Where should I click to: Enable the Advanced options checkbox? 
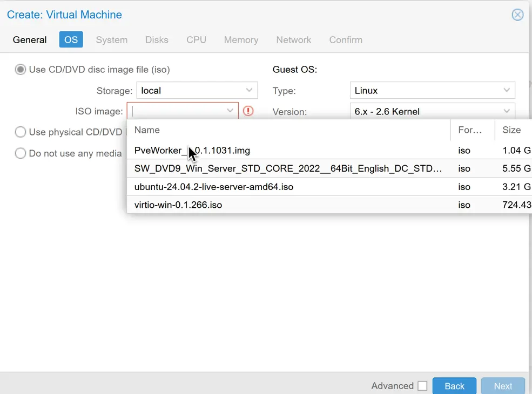coord(423,386)
